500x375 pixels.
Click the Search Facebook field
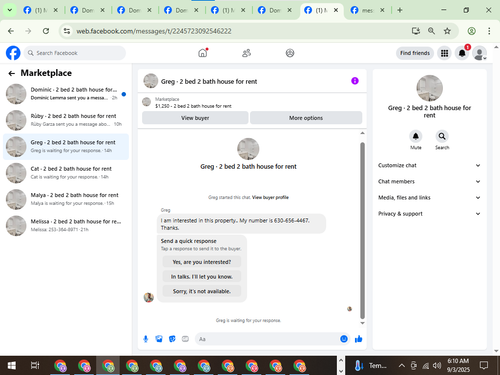(75, 53)
